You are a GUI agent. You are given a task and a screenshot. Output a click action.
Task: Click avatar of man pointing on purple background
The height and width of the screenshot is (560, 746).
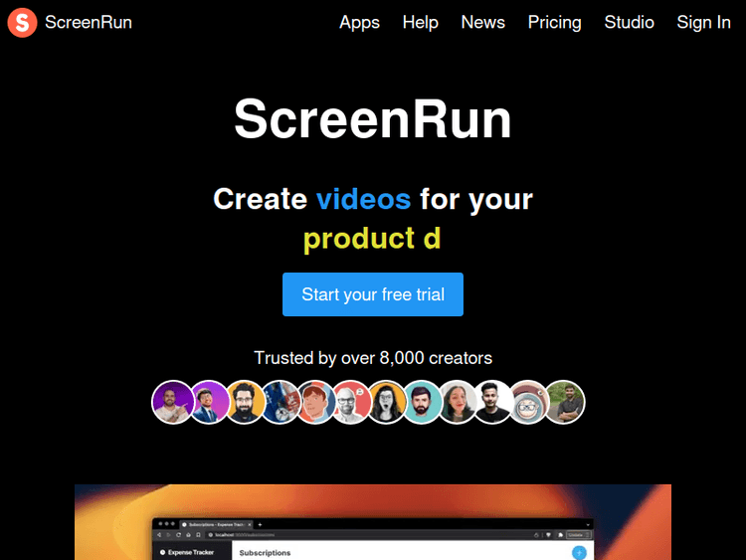(172, 402)
